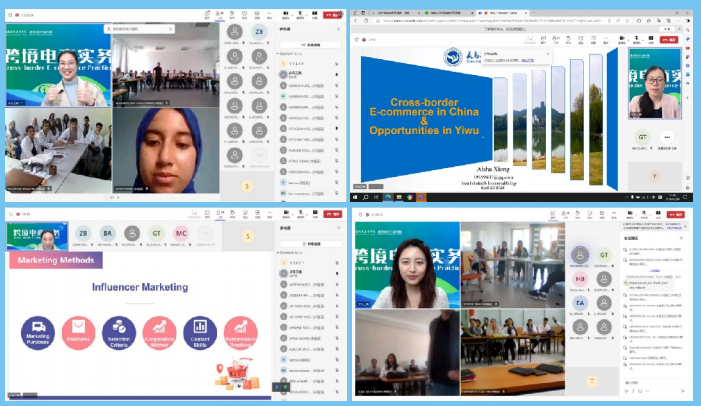Select the STAFF entry in participant list
Viewport: 701px width, 406px height.
[297, 63]
